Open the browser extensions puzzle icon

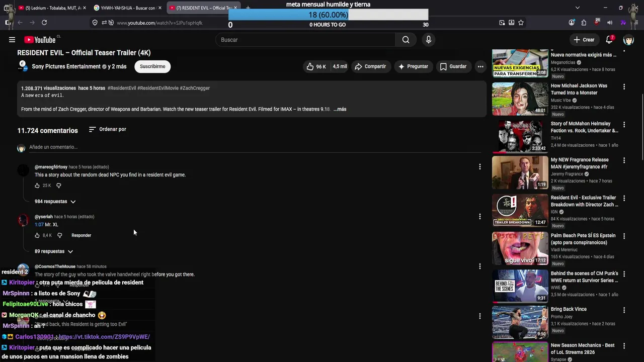pyautogui.click(x=584, y=23)
